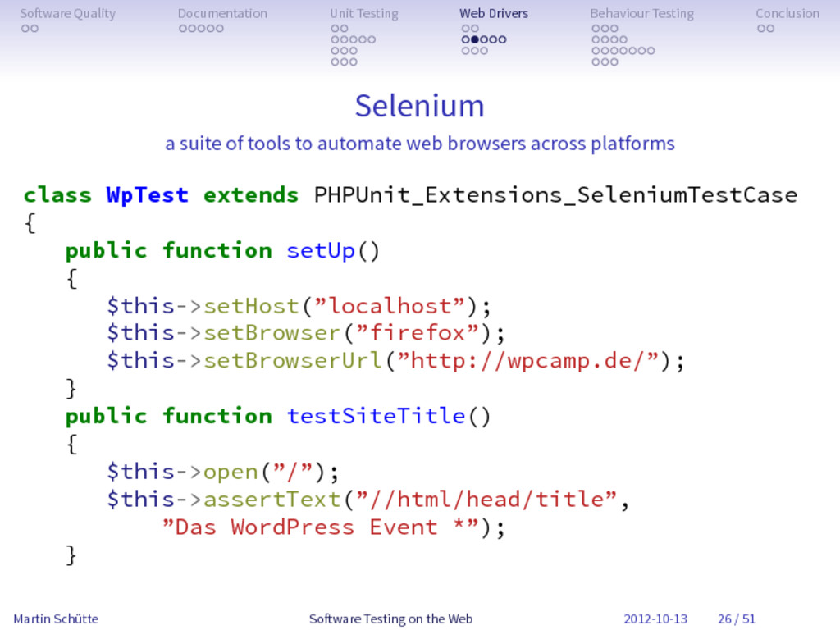Jump to the Documentation section
The width and height of the screenshot is (840, 630).
222,13
